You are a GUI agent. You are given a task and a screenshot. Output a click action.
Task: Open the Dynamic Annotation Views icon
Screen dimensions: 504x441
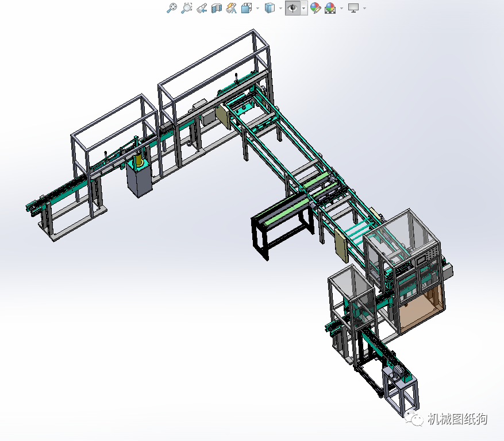(x=232, y=8)
